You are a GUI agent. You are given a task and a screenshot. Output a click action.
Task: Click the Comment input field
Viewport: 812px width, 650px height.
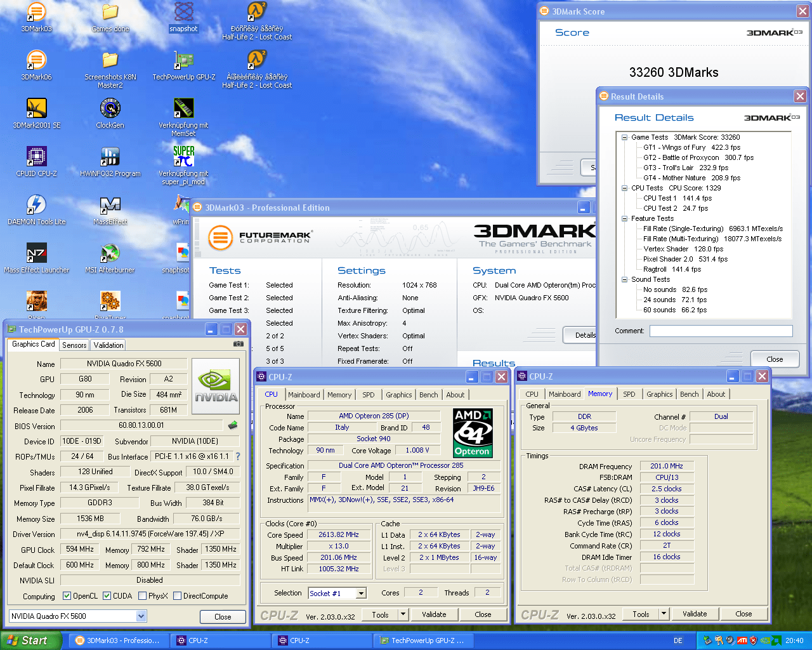721,331
